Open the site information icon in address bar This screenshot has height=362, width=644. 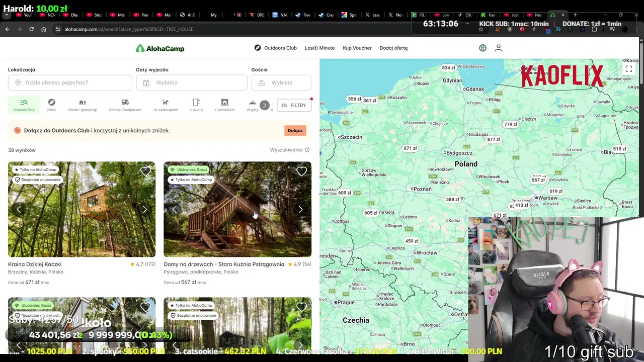pyautogui.click(x=58, y=29)
